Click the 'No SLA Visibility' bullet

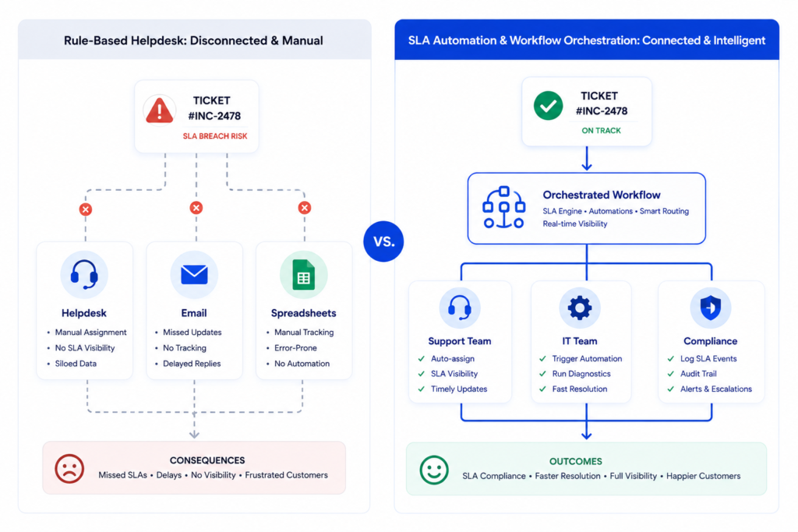84,348
